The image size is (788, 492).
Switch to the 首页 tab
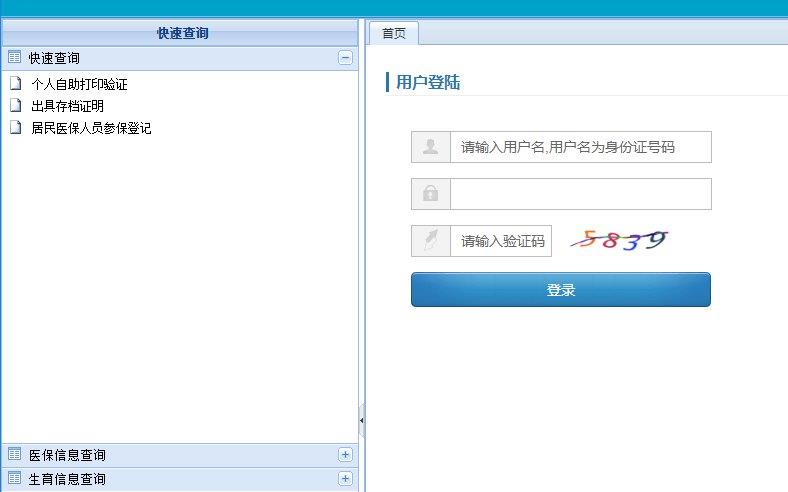394,33
